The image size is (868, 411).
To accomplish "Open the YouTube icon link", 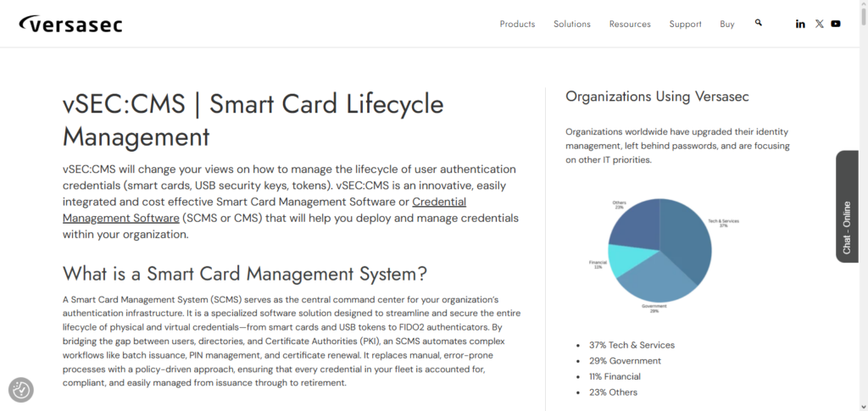I will pyautogui.click(x=836, y=24).
